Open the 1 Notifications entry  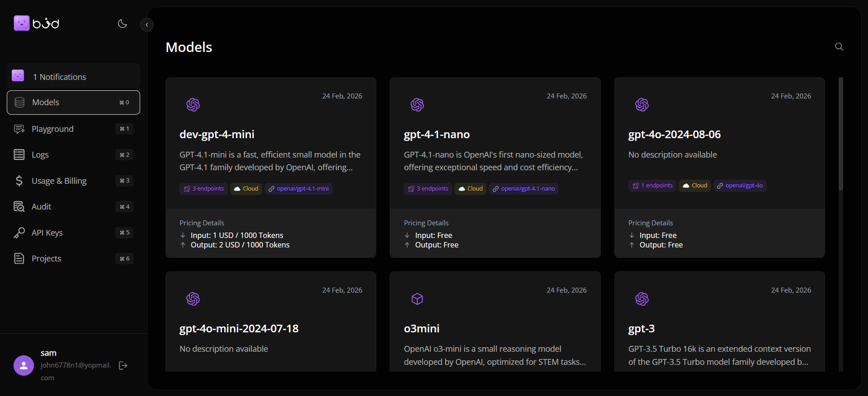tap(73, 77)
